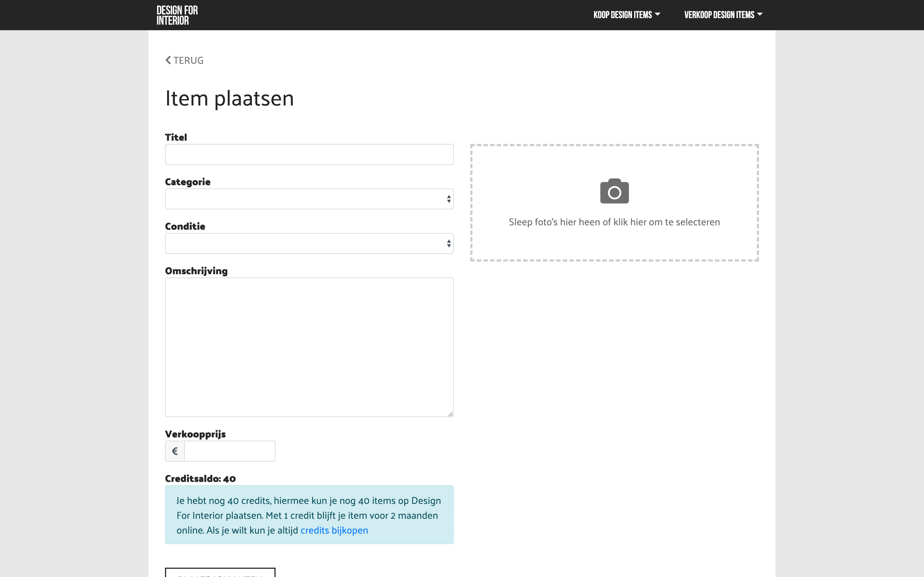The image size is (924, 577).
Task: Click the Omschrijving textarea resize handle
Action: pyautogui.click(x=450, y=414)
